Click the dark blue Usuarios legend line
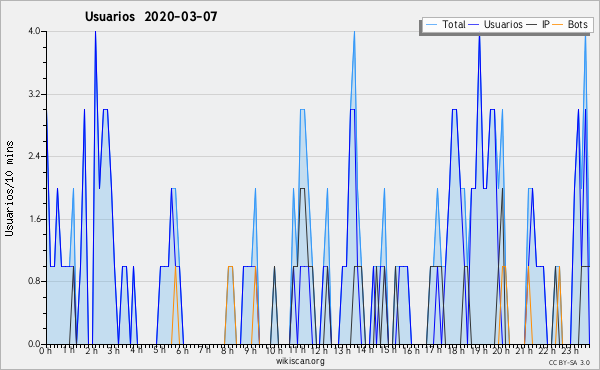The width and height of the screenshot is (600, 370). click(x=474, y=25)
